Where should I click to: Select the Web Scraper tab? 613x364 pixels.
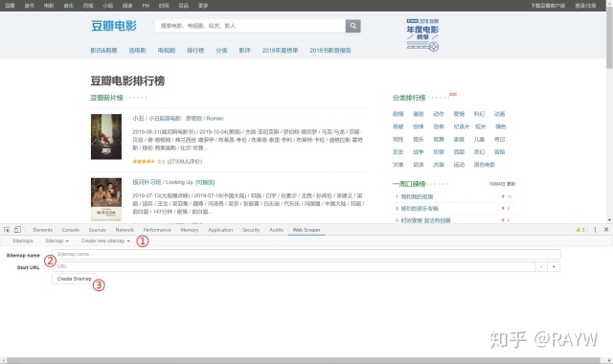306,230
